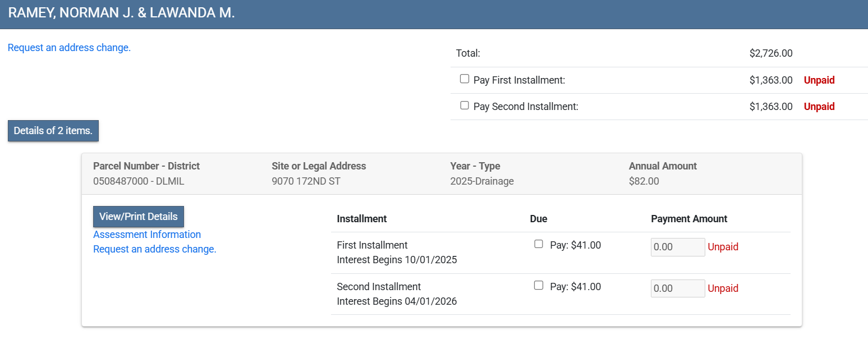Click the Interest Begins 10/01/2025 text
Image resolution: width=868 pixels, height=353 pixels.
click(397, 260)
